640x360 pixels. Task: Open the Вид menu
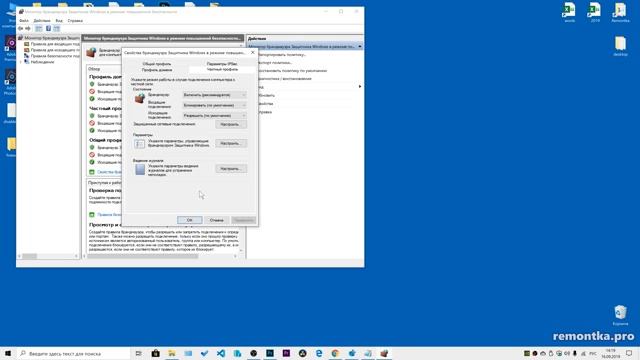tap(59, 20)
